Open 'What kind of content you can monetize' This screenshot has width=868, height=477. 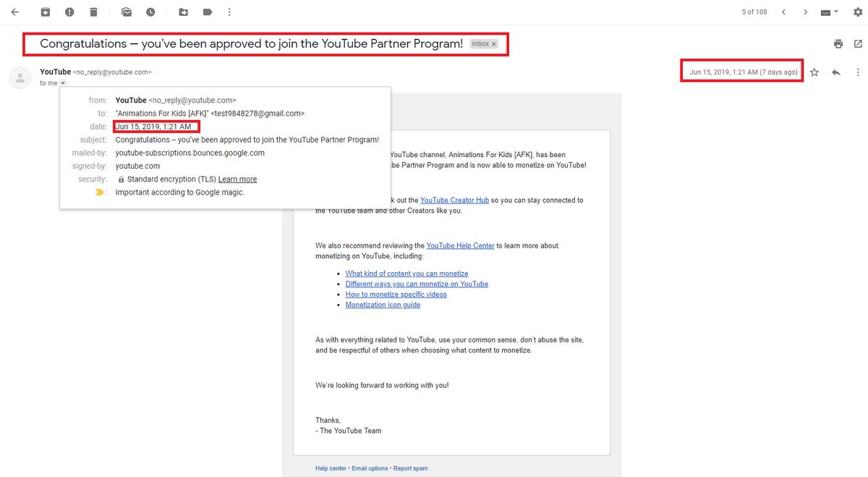(407, 274)
